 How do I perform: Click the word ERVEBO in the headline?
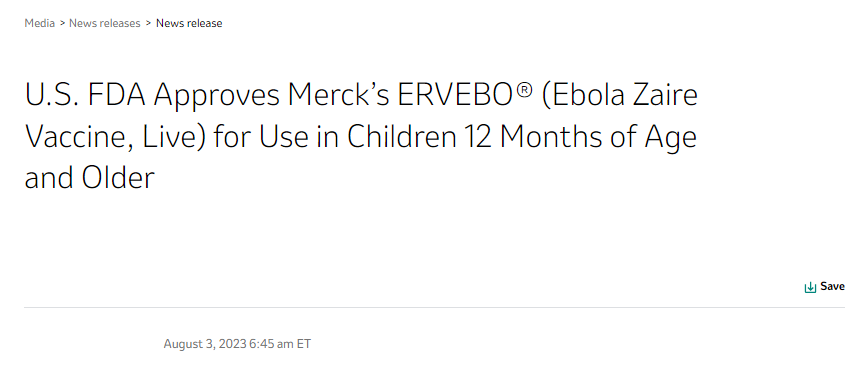pyautogui.click(x=456, y=95)
